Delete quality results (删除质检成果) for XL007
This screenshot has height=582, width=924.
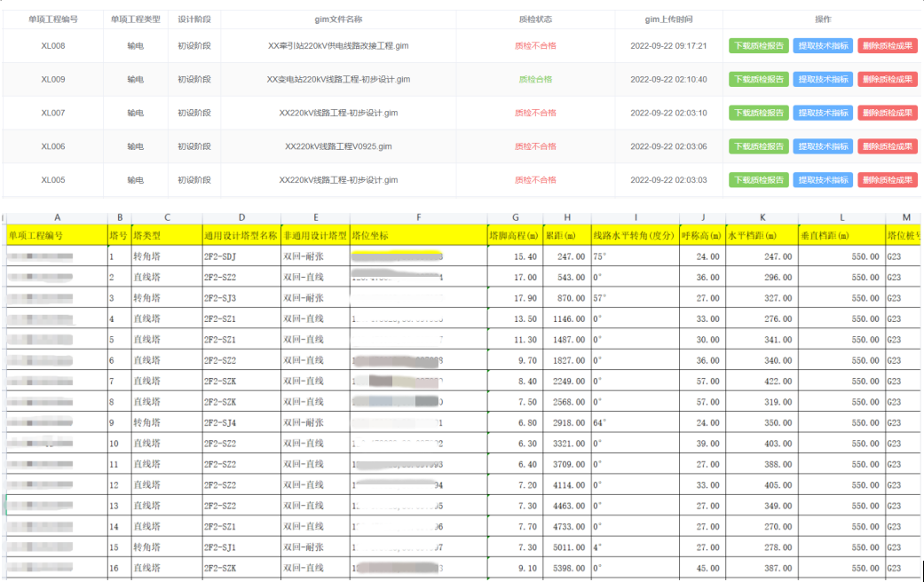coord(888,113)
